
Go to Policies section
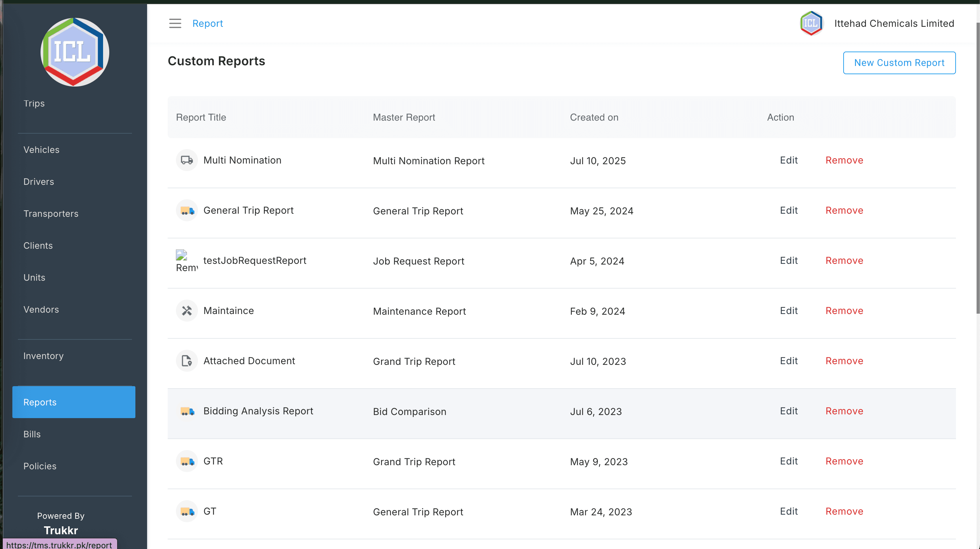click(x=40, y=467)
